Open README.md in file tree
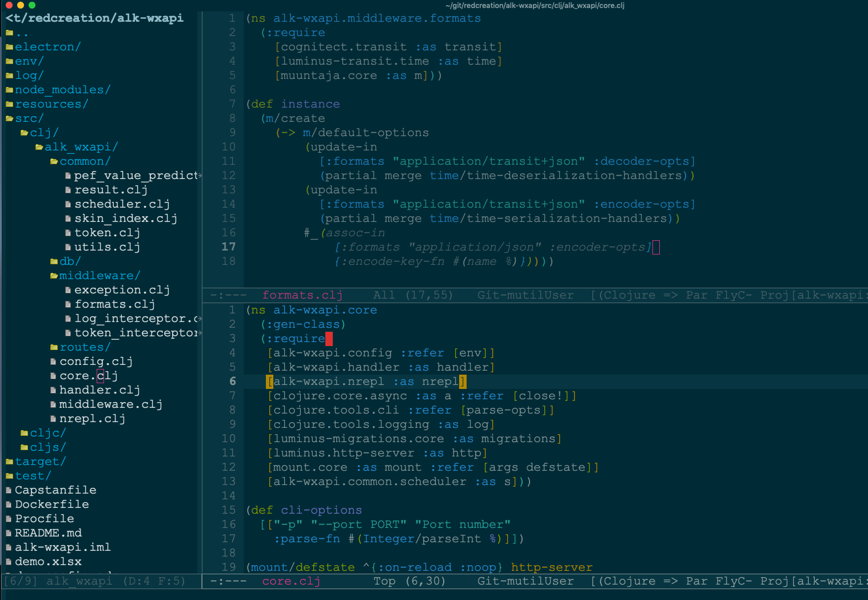The width and height of the screenshot is (868, 600). pyautogui.click(x=48, y=533)
